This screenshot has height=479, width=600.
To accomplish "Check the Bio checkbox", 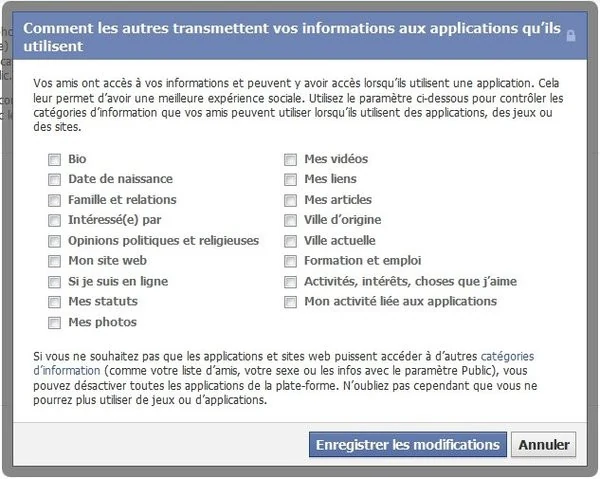I will tap(54, 160).
